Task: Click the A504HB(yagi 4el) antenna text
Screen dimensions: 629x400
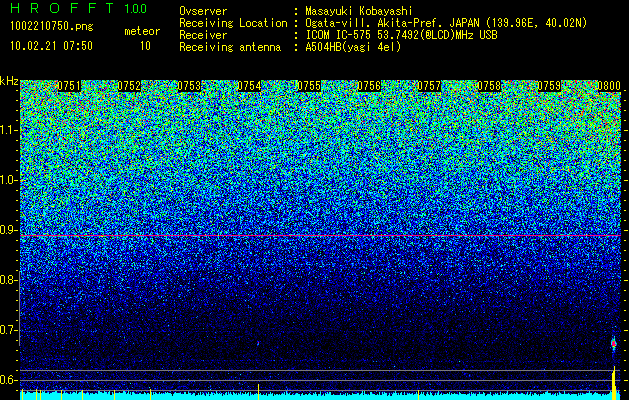Action: pos(353,47)
